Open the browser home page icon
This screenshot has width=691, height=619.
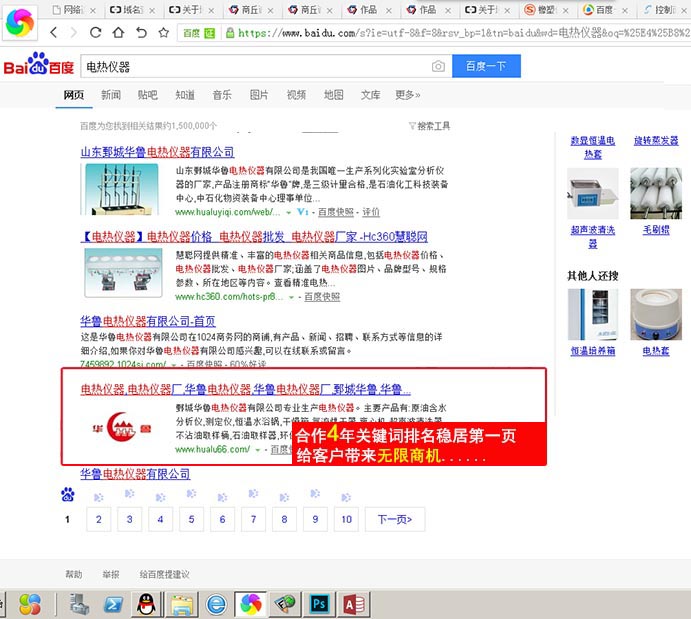(118, 32)
